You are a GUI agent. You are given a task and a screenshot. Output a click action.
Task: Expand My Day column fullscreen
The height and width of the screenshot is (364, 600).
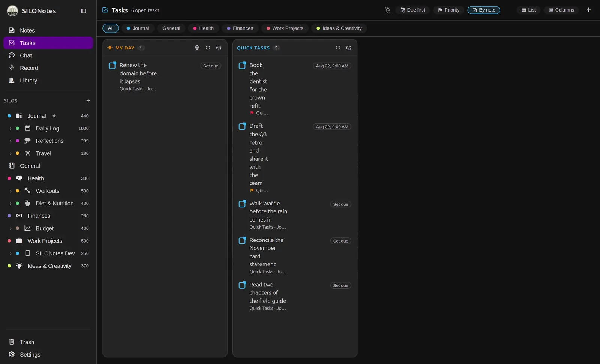pos(208,48)
